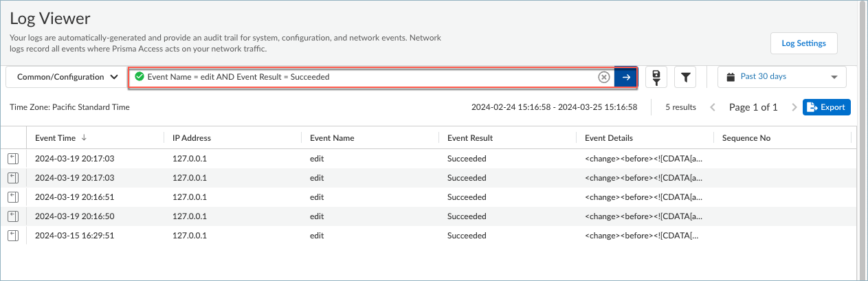Open the Past 30 days time range dropdown
This screenshot has width=868, height=281.
coord(781,77)
